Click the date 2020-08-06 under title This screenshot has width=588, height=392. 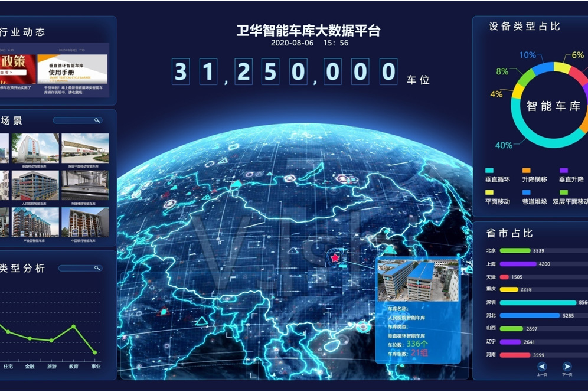292,43
